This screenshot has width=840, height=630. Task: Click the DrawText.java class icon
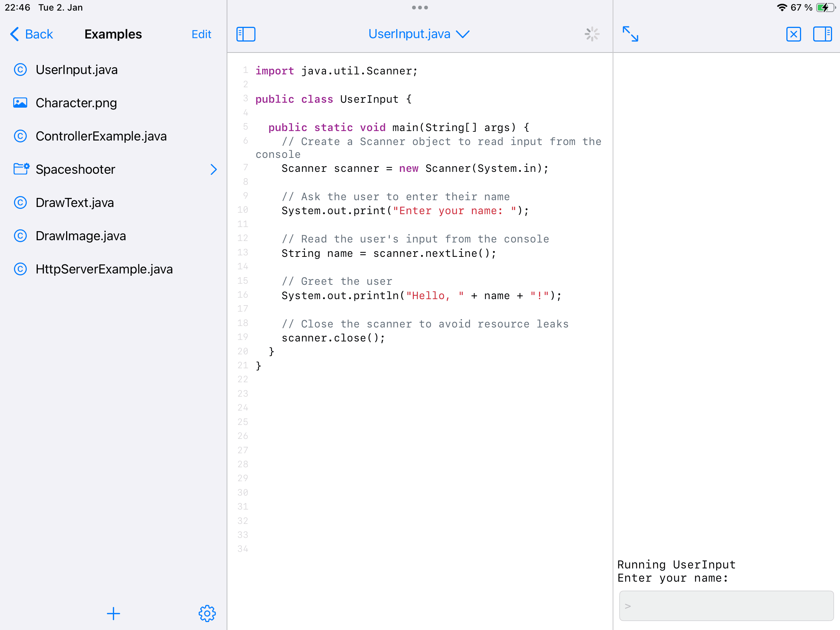(20, 203)
